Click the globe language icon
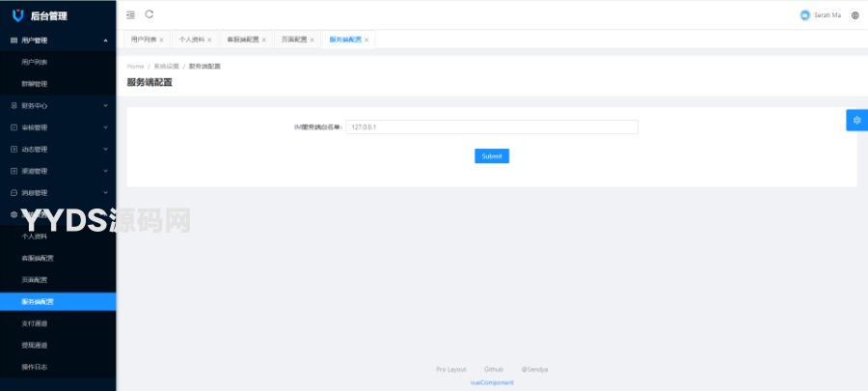Image resolution: width=868 pixels, height=391 pixels. click(x=854, y=15)
